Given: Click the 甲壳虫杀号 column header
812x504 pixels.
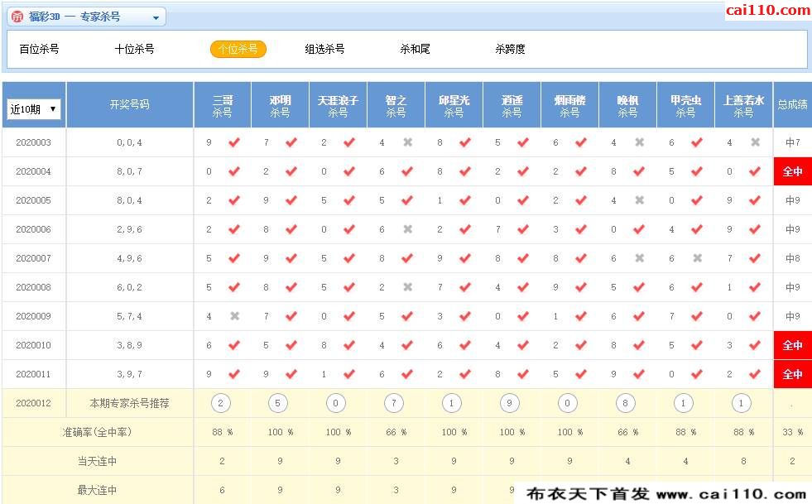Looking at the screenshot, I should click(x=686, y=105).
